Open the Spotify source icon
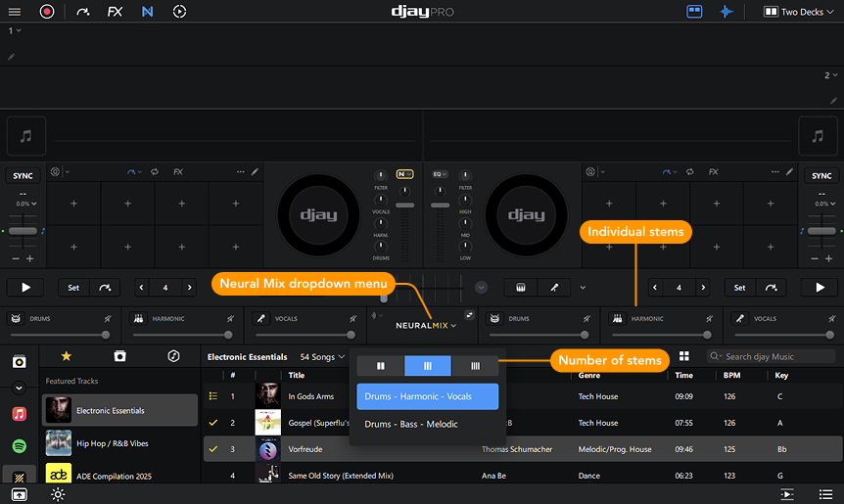 point(19,446)
